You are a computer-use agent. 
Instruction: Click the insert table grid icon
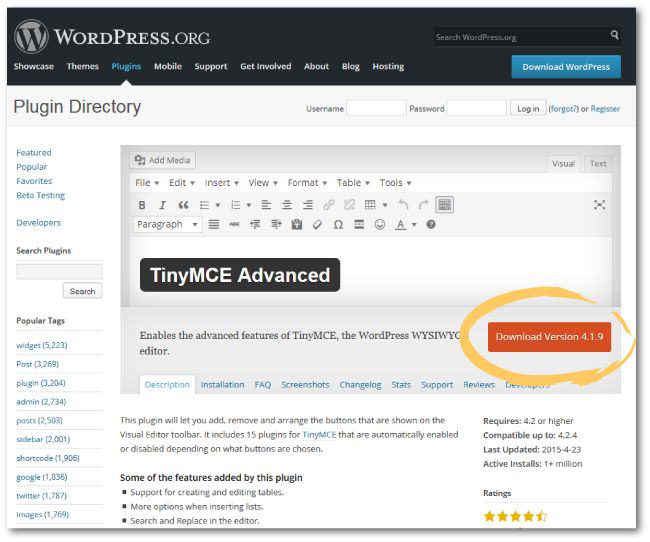[x=370, y=205]
